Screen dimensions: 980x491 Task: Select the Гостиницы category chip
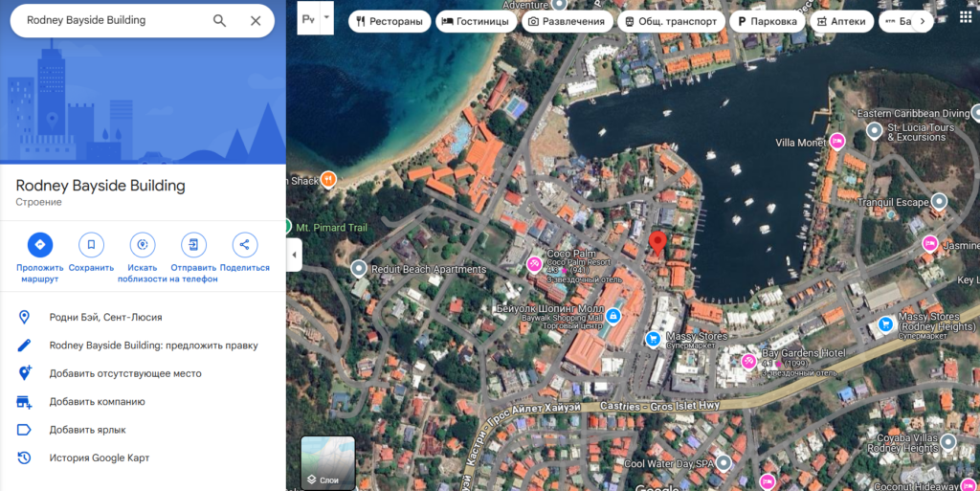[x=475, y=21]
